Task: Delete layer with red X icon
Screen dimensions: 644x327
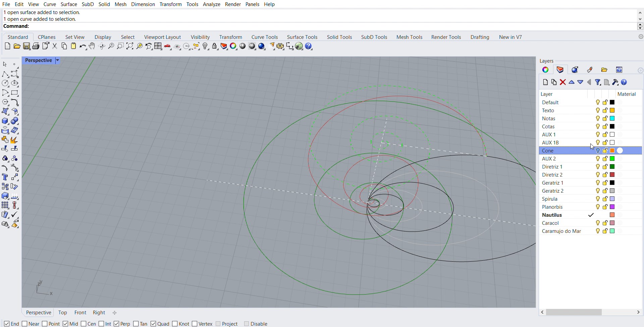Action: [563, 82]
